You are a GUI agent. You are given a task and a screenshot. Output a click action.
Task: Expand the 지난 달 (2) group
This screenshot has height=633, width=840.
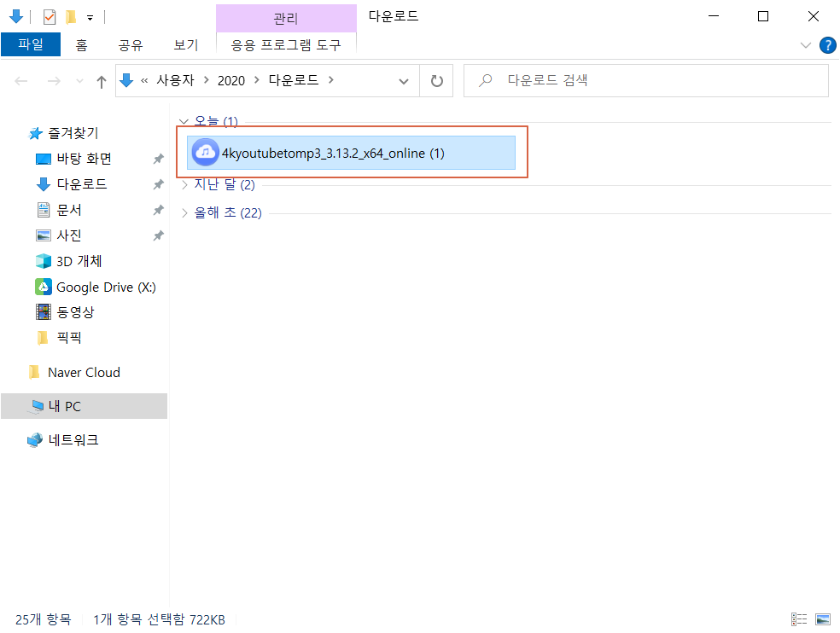pos(184,185)
